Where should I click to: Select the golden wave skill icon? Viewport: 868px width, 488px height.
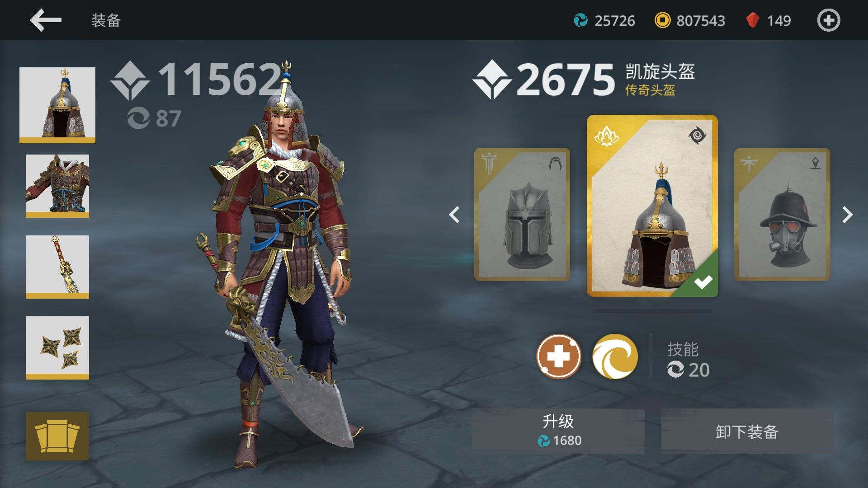tap(615, 357)
